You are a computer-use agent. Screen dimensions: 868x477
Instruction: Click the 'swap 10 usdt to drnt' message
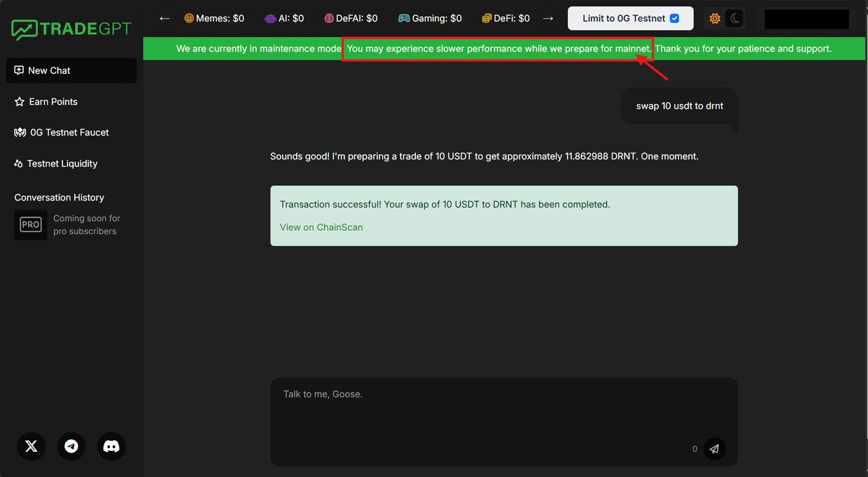[x=680, y=106]
